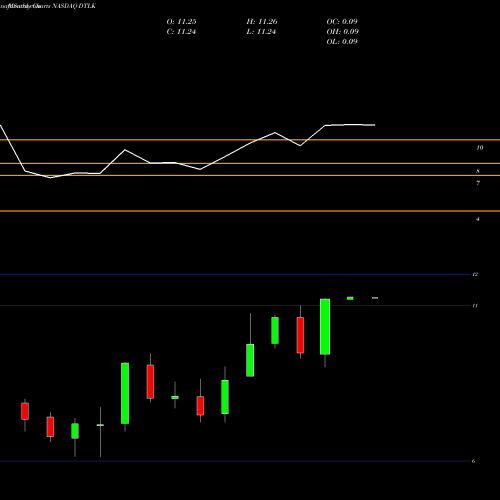
Task: Click the upper panel axis label "4"
Action: [478, 219]
